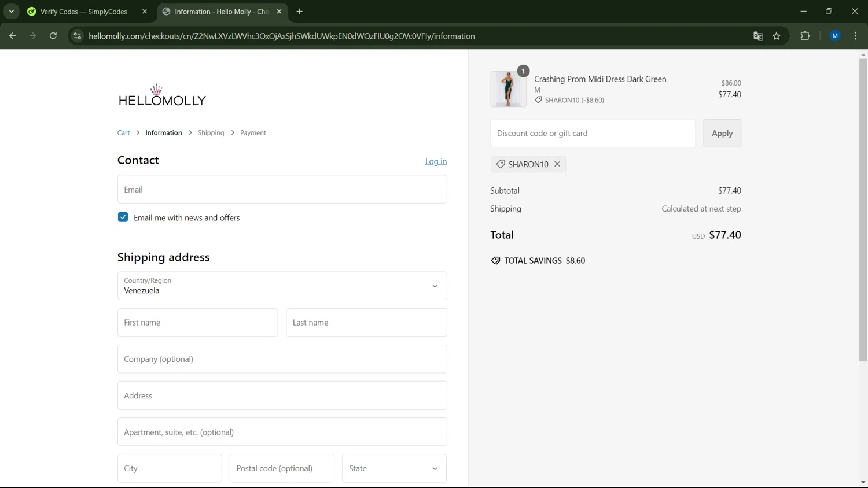Remove the SHARON10 discount code
The height and width of the screenshot is (488, 868).
[x=557, y=164]
